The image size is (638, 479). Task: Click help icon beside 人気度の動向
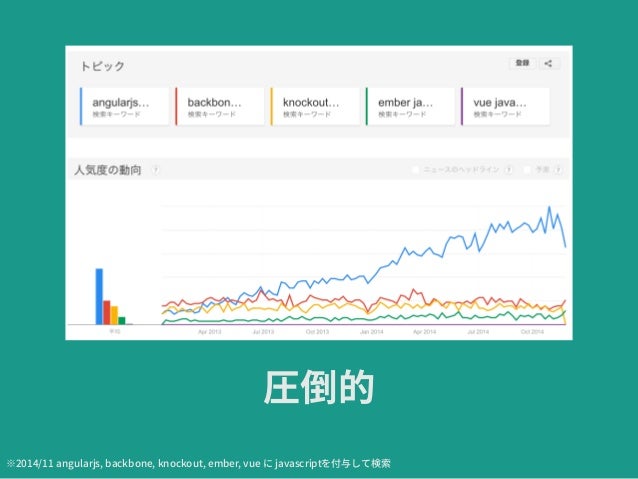click(x=155, y=170)
